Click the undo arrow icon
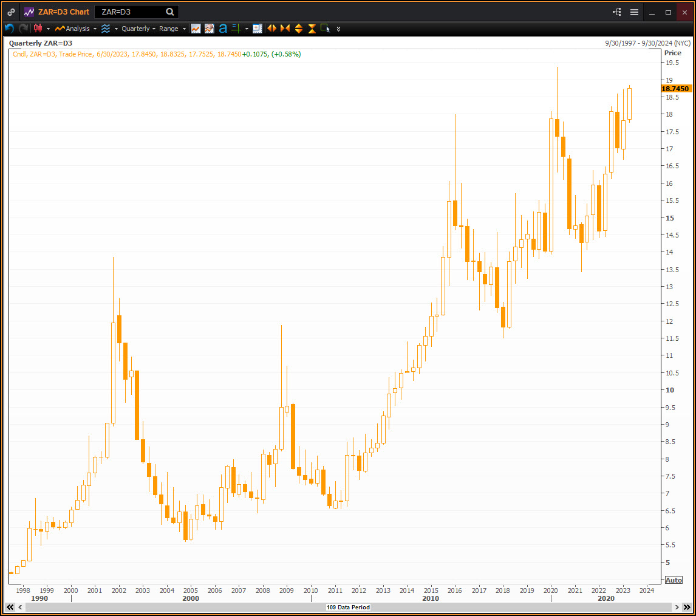This screenshot has height=616, width=696. point(9,28)
